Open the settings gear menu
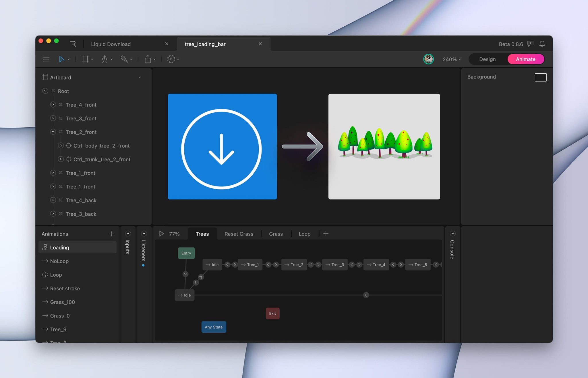Viewport: 588px width, 378px height. point(171,59)
